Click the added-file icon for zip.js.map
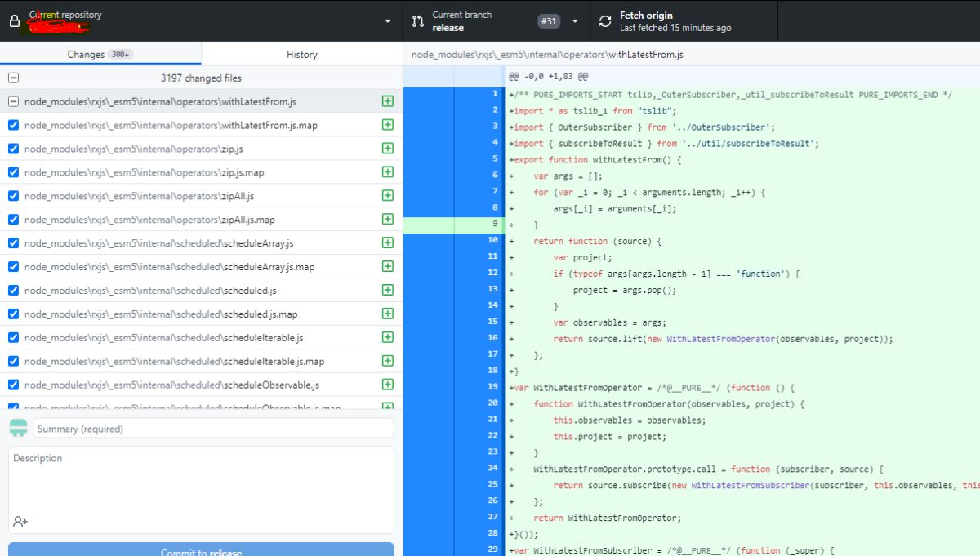Image resolution: width=980 pixels, height=556 pixels. (388, 172)
